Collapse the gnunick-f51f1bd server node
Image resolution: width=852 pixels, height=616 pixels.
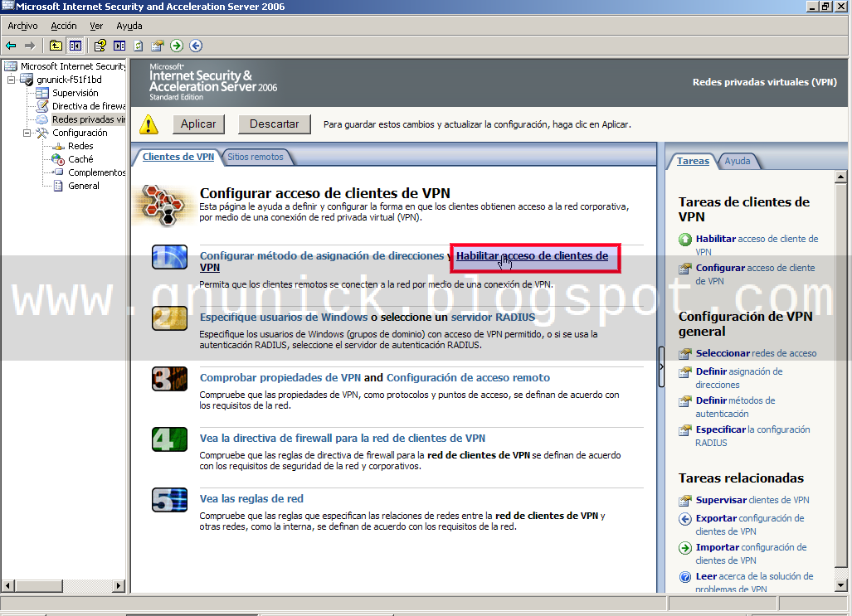coord(11,80)
